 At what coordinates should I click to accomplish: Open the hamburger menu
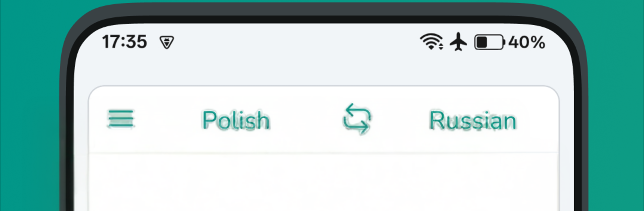point(121,119)
